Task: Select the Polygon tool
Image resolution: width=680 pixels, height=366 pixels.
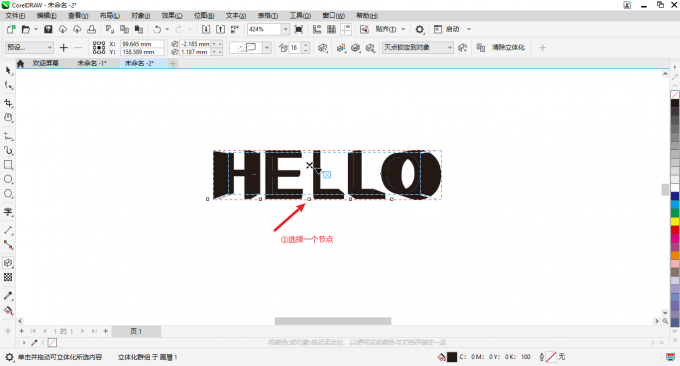Action: click(x=8, y=193)
